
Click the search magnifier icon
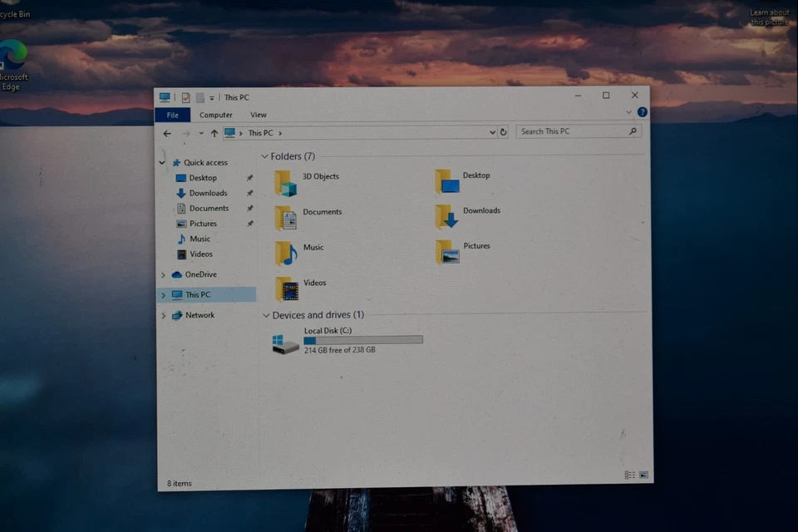click(633, 131)
